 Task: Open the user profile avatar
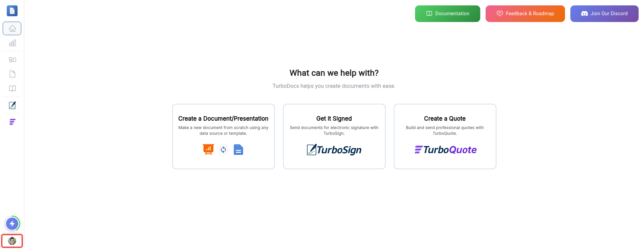(x=12, y=241)
